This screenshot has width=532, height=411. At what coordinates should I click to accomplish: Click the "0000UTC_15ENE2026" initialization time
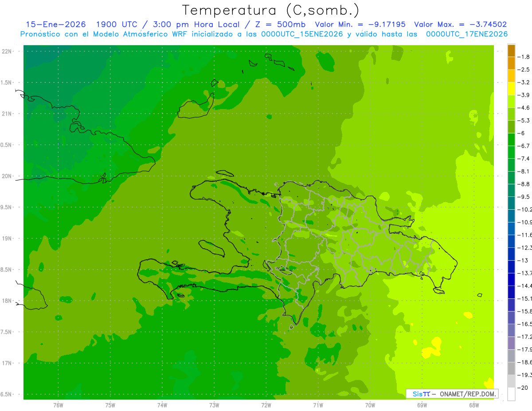click(x=302, y=34)
